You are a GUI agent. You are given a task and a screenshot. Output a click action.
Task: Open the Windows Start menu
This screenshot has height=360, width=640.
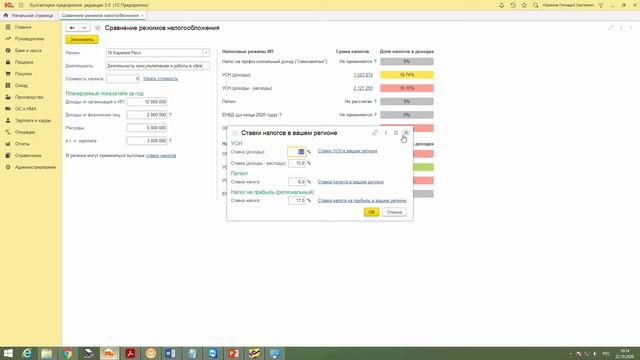[x=8, y=353]
